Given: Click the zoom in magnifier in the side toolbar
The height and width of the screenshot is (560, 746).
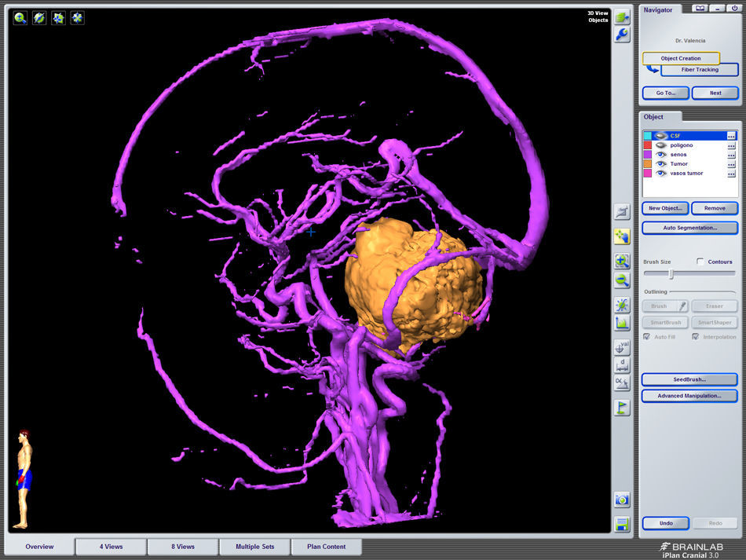Looking at the screenshot, I should [622, 262].
